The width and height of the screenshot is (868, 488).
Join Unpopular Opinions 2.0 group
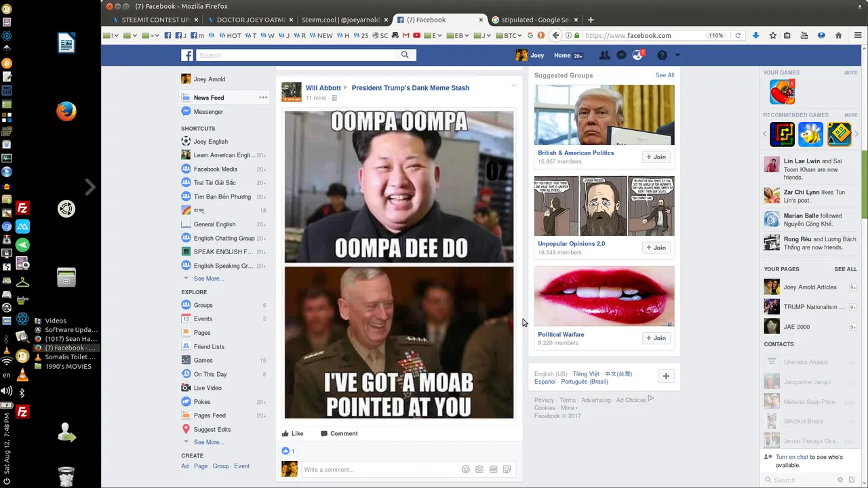[x=656, y=248]
